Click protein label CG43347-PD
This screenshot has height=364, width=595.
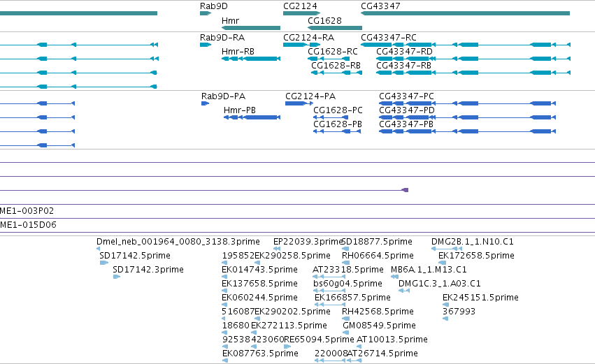point(407,110)
